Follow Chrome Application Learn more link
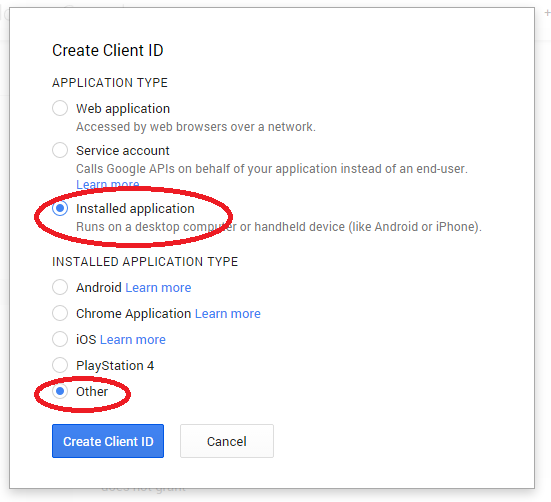Viewport: 551px width, 502px height. coord(228,314)
